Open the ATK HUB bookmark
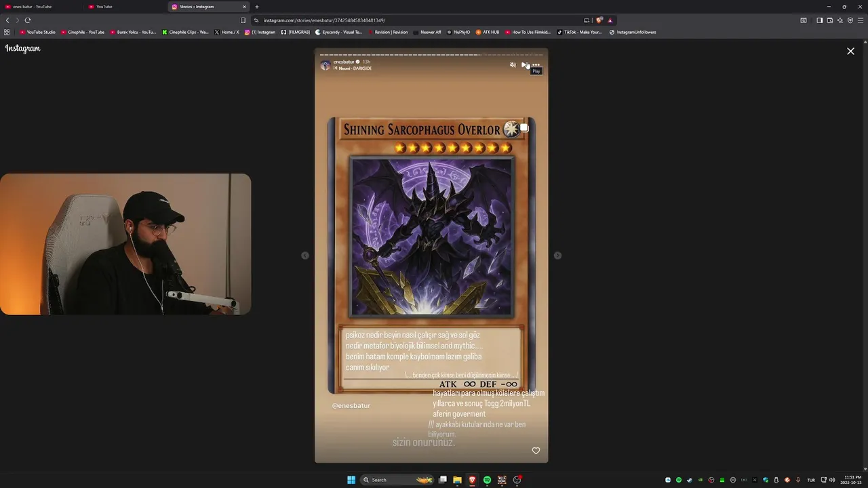Image resolution: width=868 pixels, height=488 pixels. pyautogui.click(x=488, y=32)
